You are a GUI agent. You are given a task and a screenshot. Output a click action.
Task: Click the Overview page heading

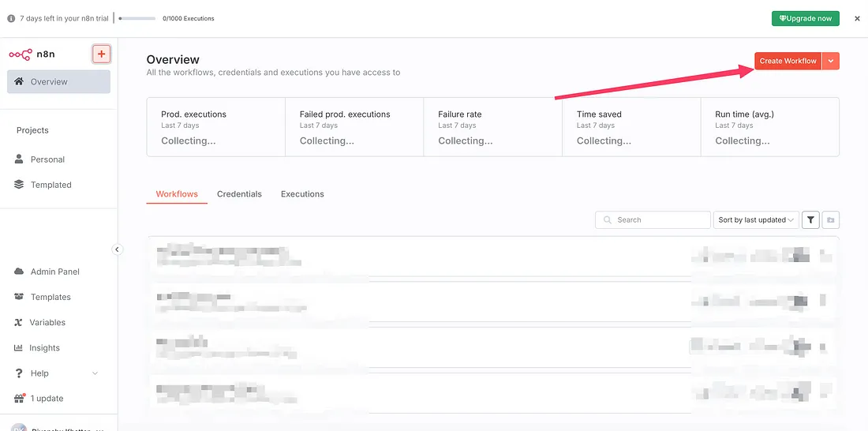173,59
